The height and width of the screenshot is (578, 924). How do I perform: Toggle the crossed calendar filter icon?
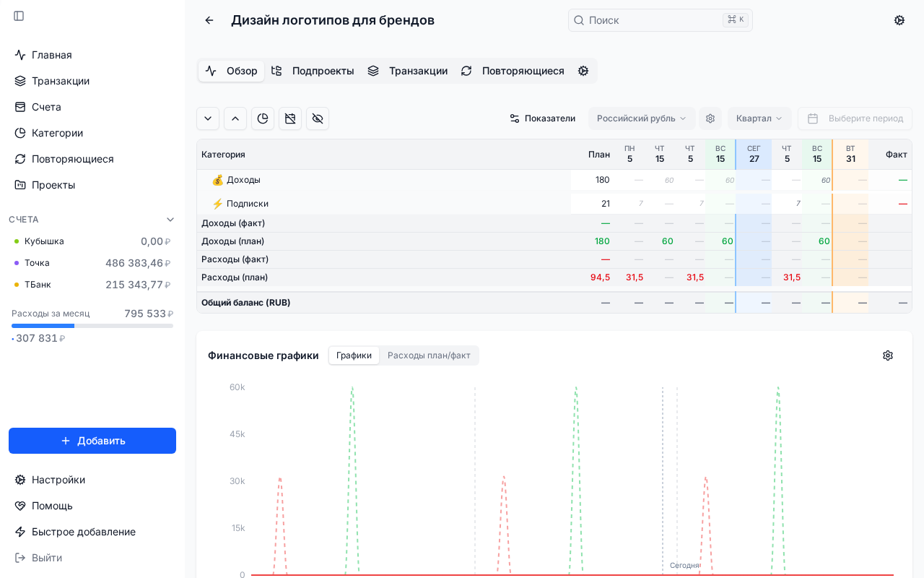coord(290,118)
